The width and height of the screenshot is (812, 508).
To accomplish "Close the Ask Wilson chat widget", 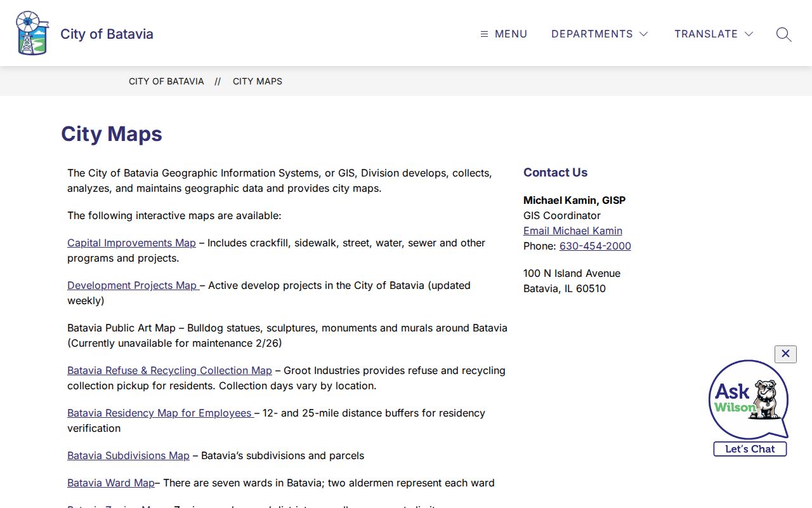I will 785,354.
